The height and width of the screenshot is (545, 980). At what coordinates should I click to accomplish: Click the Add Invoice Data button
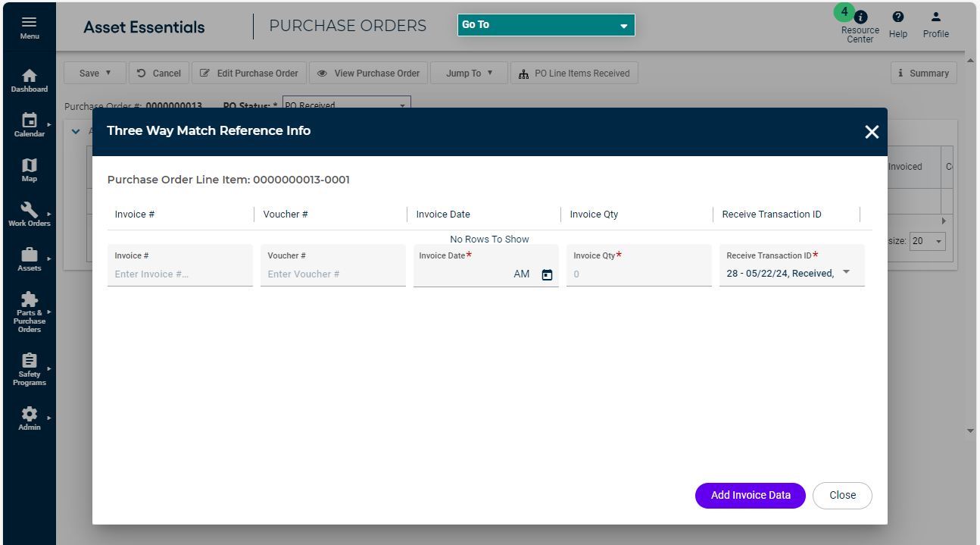coord(751,495)
